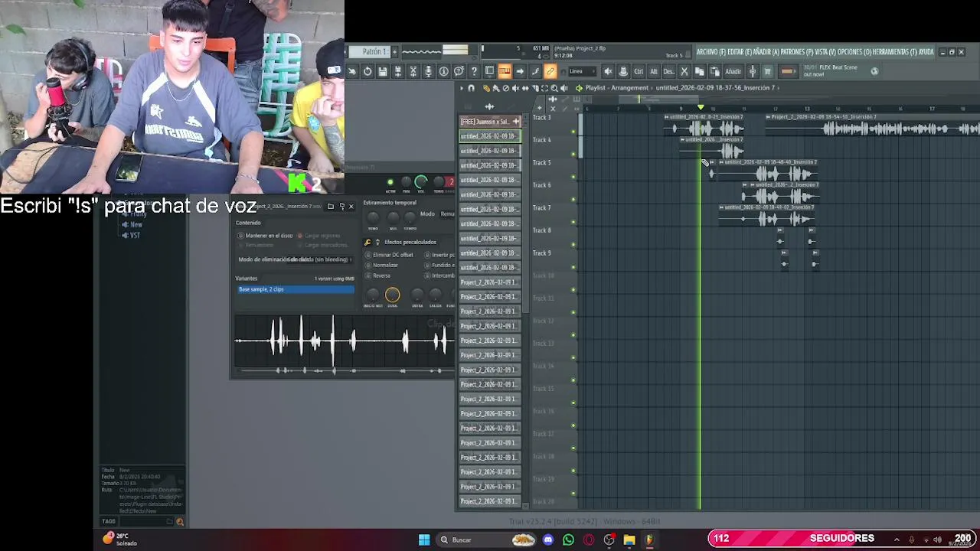Click the wrench icon beside Efectos precalculados
The image size is (980, 551).
[367, 242]
